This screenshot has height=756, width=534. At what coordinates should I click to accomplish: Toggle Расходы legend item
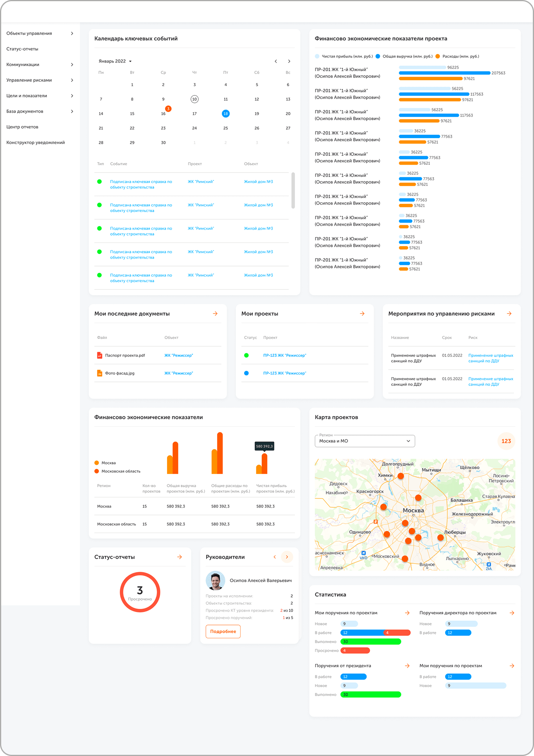(x=457, y=56)
